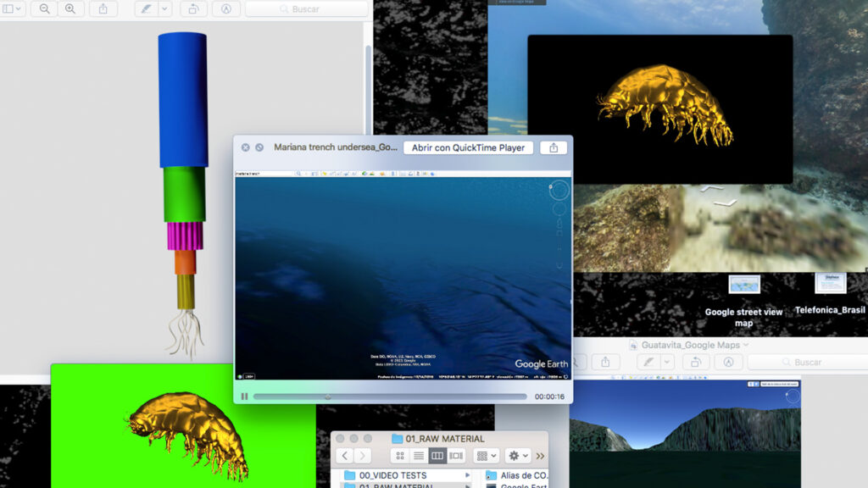Screen dimensions: 868x488
Task: Click zoom in in left Preview toolbar
Action: [x=70, y=8]
